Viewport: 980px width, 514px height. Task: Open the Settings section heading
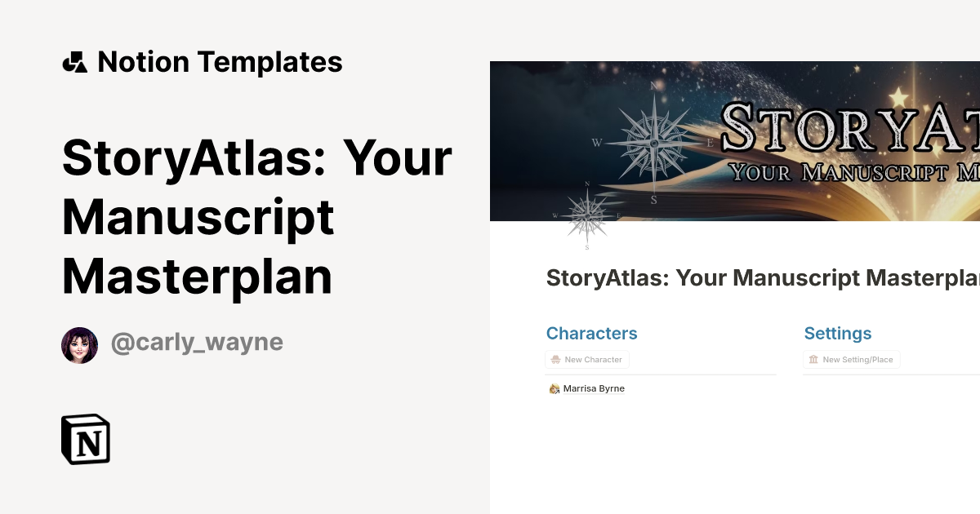[838, 333]
